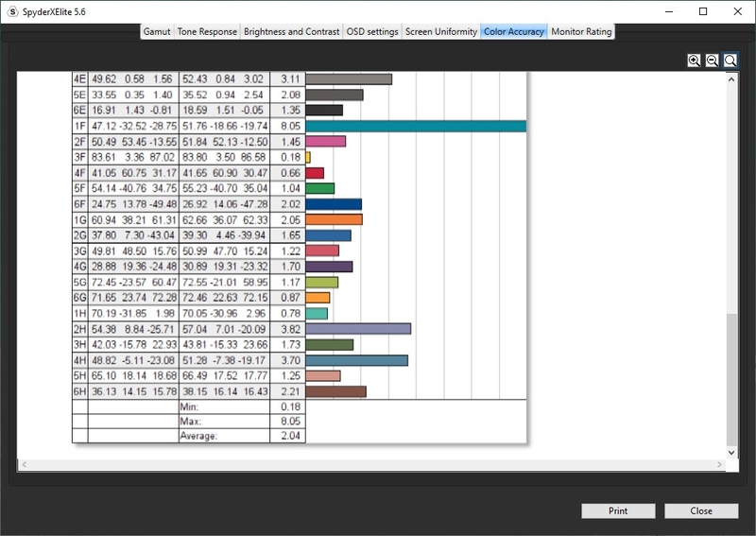756x536 pixels.
Task: Click the brown 6H color bar
Action: coord(336,391)
